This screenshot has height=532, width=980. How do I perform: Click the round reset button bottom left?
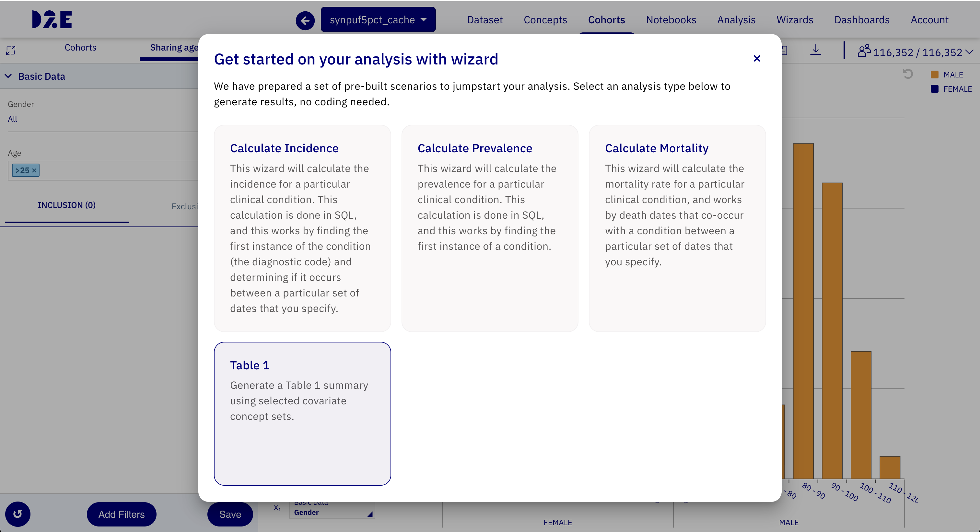pos(17,514)
